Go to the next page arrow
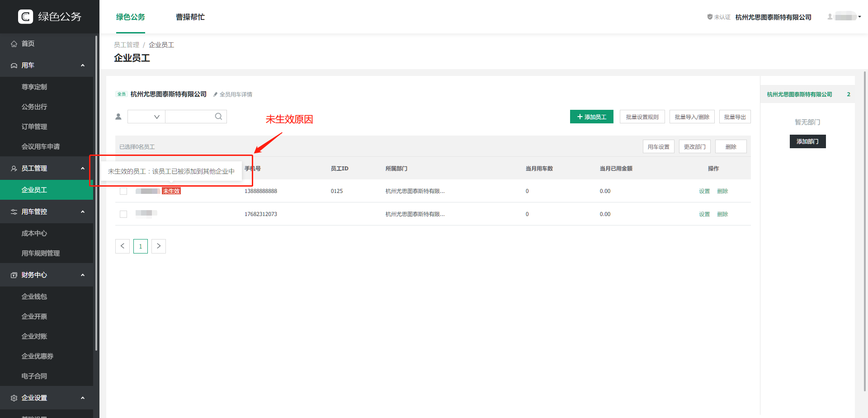 (x=159, y=246)
